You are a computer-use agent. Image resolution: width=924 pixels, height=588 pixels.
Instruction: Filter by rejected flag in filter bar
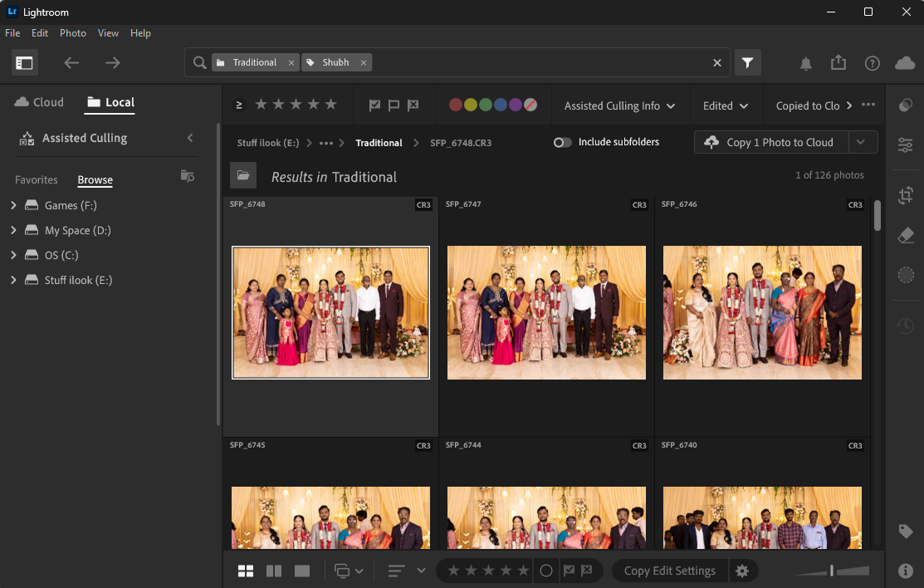pyautogui.click(x=413, y=105)
